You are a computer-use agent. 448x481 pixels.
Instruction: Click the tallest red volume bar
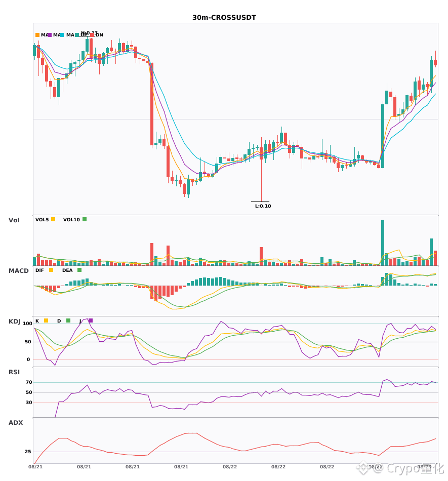pyautogui.click(x=152, y=254)
